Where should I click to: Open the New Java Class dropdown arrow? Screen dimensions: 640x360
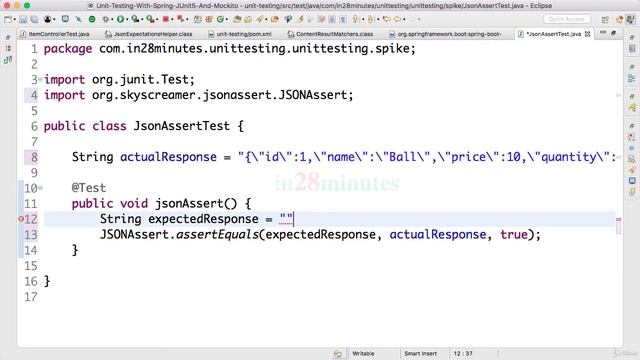227,20
